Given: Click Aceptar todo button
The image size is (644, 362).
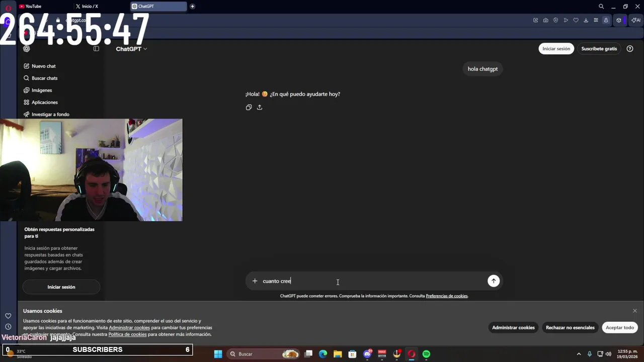Looking at the screenshot, I should [620, 327].
